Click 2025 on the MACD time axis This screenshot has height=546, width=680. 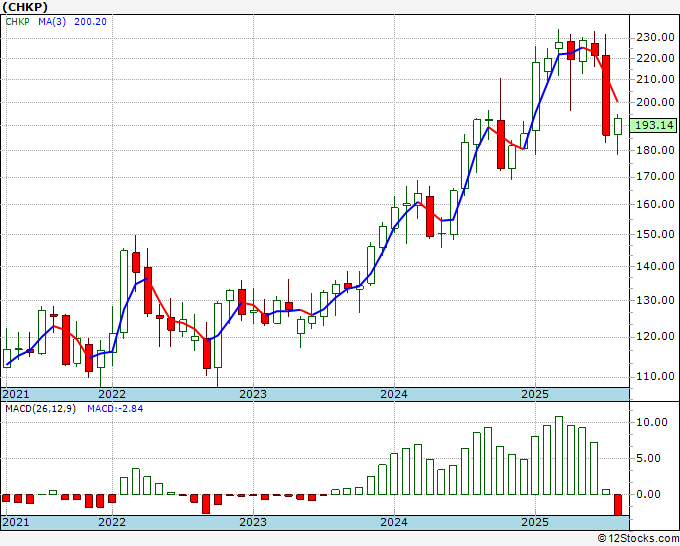click(535, 522)
